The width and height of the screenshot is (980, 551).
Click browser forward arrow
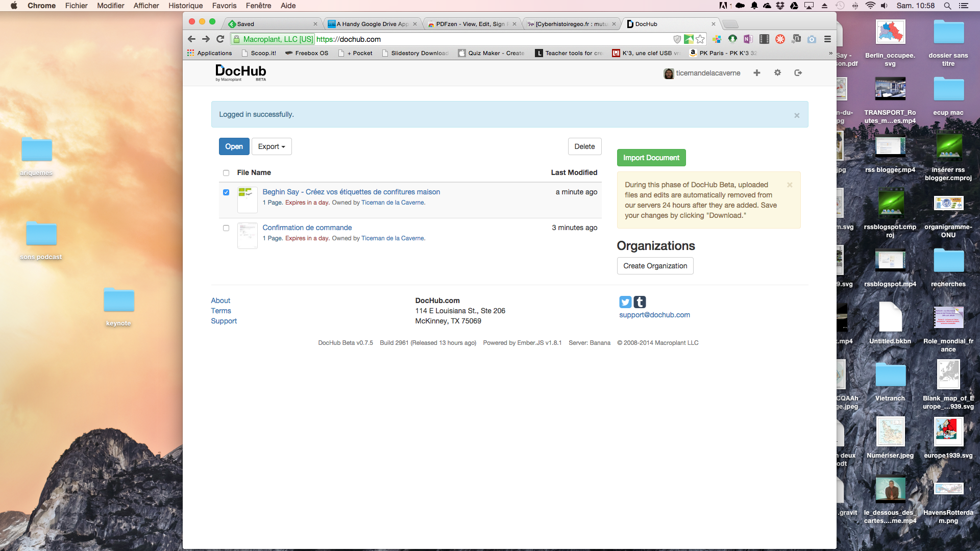[206, 39]
